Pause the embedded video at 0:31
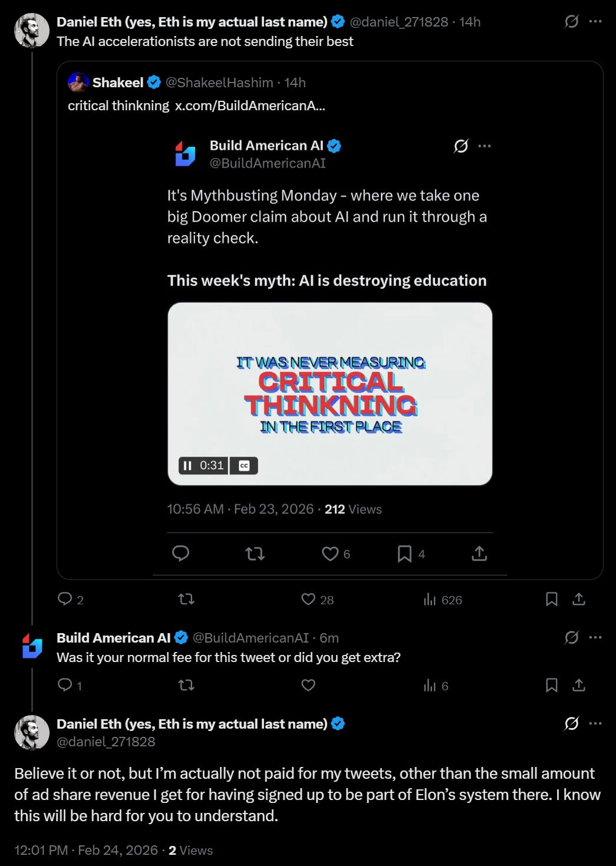The height and width of the screenshot is (866, 616). tap(187, 466)
